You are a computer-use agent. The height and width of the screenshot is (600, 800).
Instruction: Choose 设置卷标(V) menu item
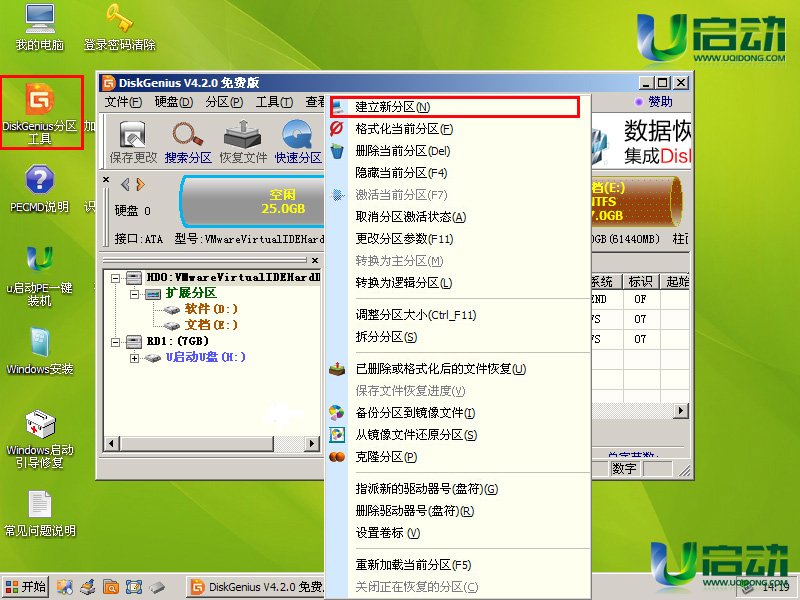point(458,533)
